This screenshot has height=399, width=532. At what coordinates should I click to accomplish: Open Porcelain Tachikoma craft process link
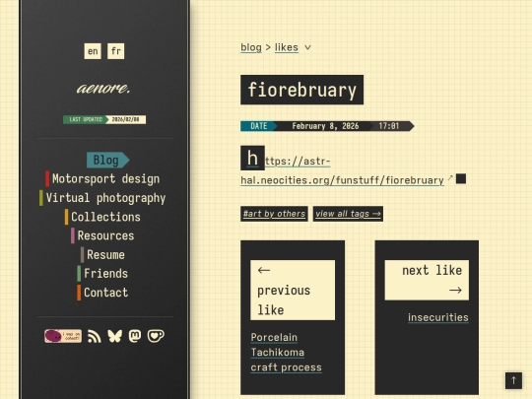click(x=286, y=352)
